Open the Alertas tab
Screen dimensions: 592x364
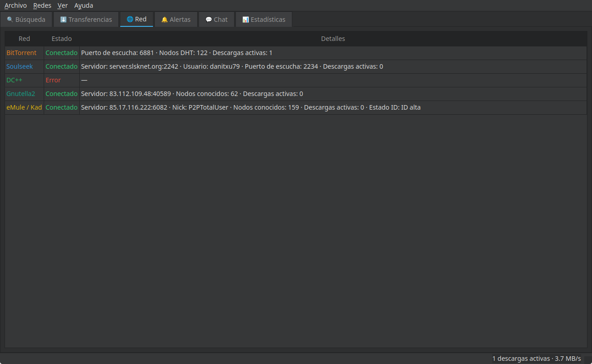(176, 20)
